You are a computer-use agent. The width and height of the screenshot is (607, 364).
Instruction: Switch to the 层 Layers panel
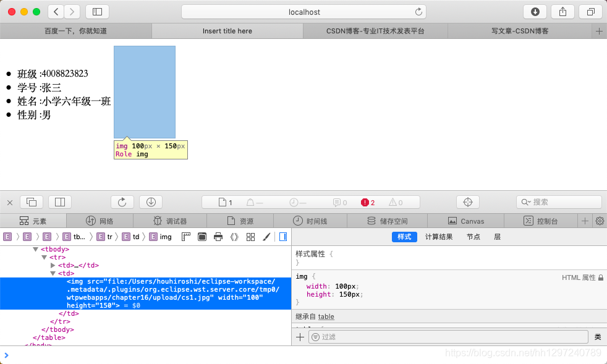pos(498,237)
